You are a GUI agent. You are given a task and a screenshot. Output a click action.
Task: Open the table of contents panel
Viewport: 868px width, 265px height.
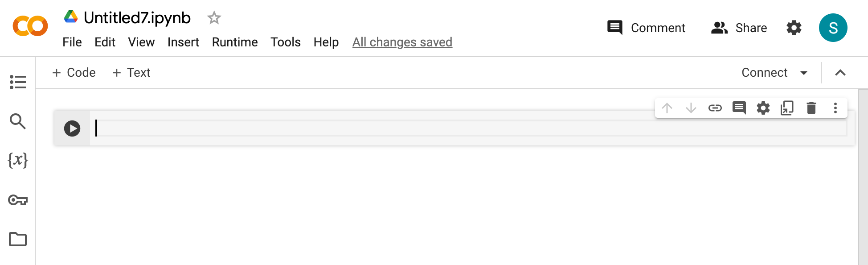coord(18,82)
